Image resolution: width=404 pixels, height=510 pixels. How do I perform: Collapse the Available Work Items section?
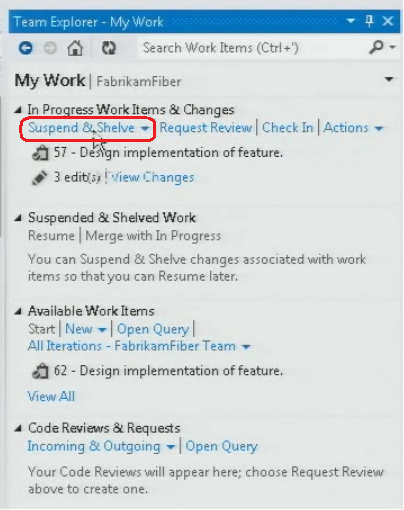pos(18,312)
